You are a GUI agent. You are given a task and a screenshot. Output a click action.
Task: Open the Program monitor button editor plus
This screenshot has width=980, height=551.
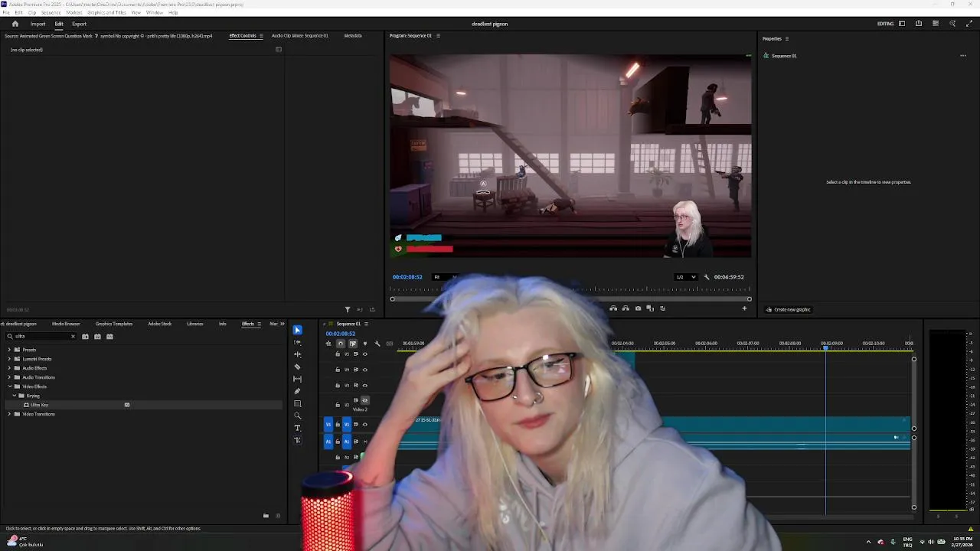pos(744,308)
